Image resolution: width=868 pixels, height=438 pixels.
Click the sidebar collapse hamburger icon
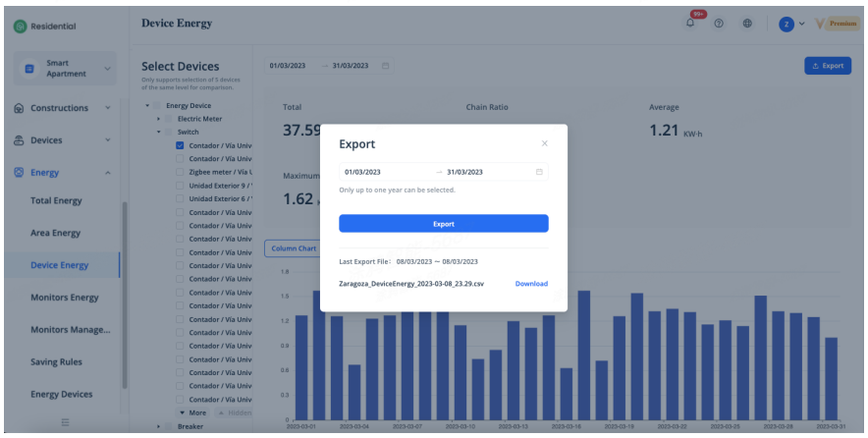[65, 423]
